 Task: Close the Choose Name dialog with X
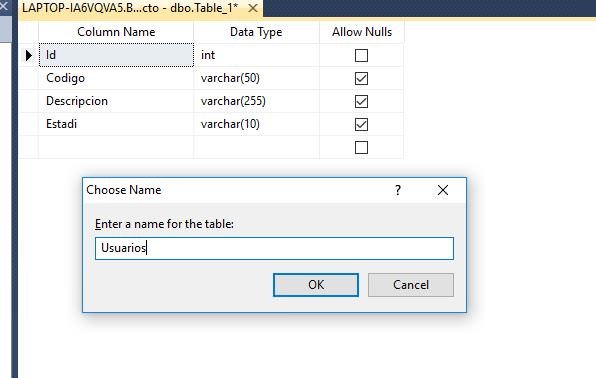tap(443, 190)
